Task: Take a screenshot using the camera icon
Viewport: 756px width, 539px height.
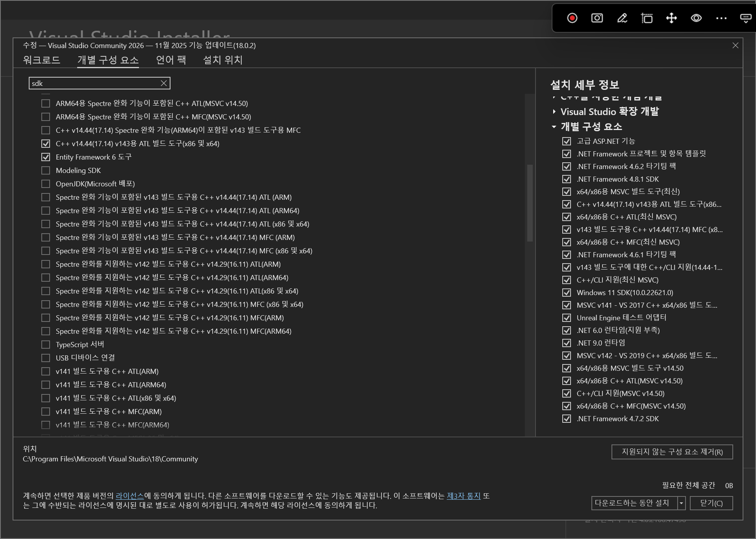Action: (596, 18)
